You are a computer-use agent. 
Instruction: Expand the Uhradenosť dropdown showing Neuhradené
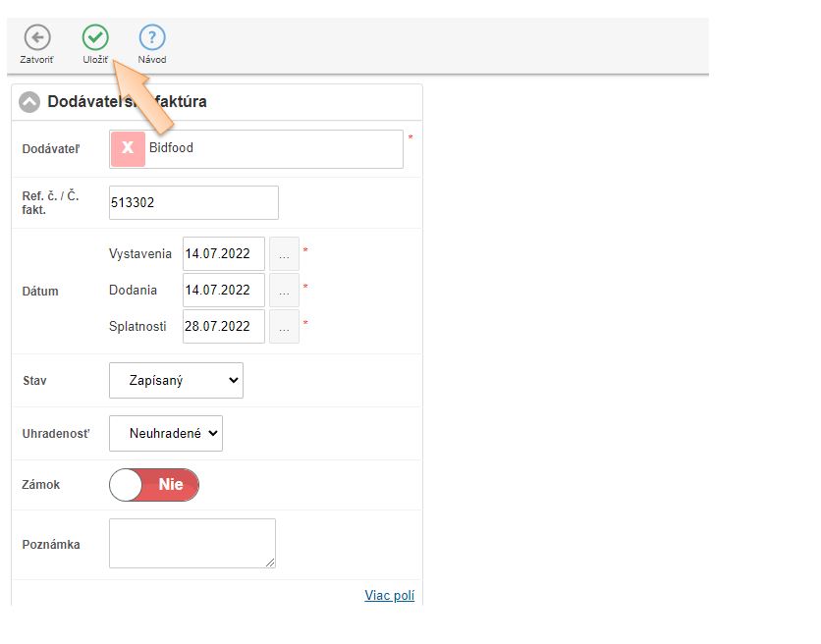(166, 433)
